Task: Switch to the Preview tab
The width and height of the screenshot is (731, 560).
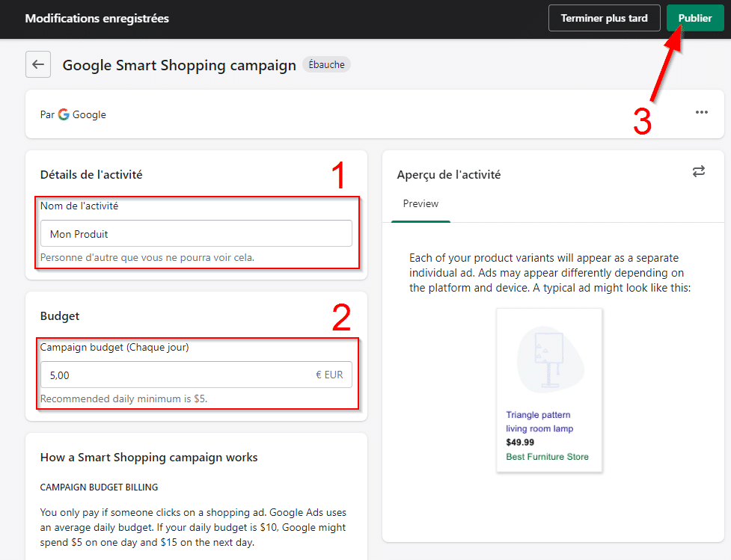Action: coord(420,203)
